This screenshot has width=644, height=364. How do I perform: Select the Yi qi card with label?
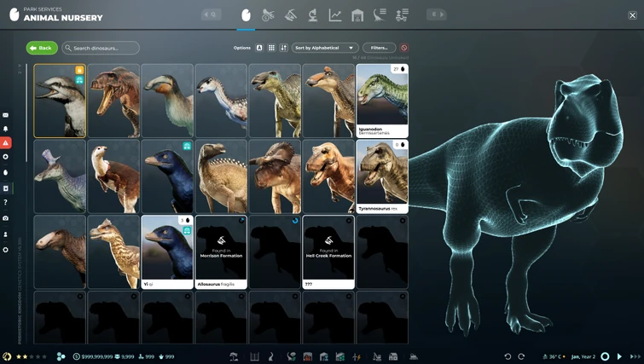tap(167, 252)
